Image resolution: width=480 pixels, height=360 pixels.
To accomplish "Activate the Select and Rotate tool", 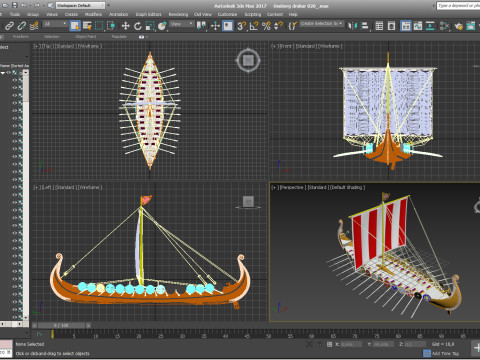I will click(138, 26).
